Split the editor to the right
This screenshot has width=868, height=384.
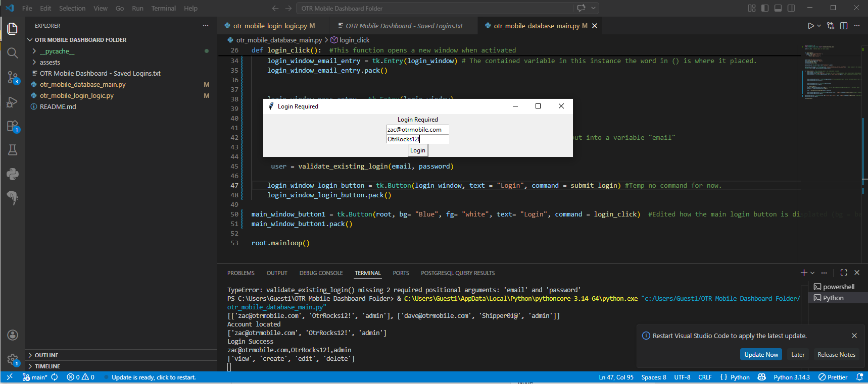844,26
